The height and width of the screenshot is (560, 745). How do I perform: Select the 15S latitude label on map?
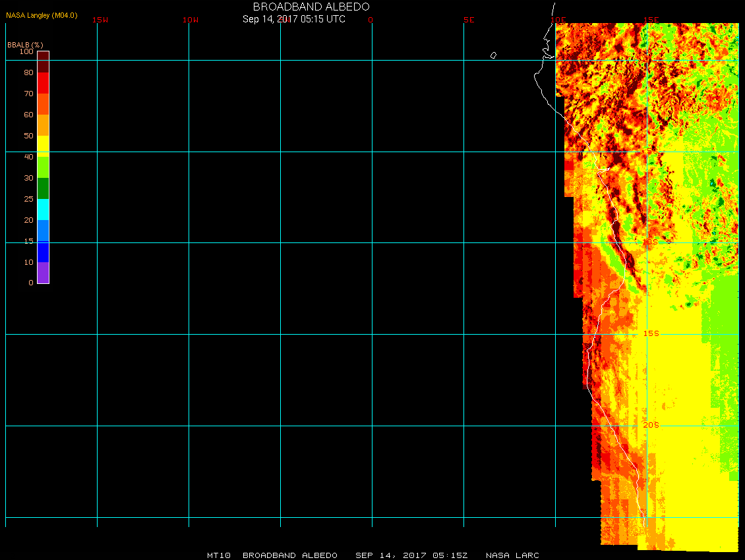coord(651,334)
